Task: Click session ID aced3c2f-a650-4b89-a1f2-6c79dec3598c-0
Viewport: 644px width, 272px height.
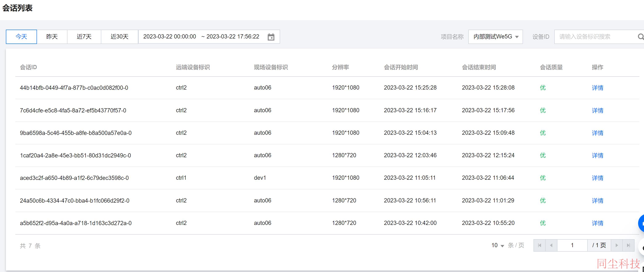Action: pyautogui.click(x=74, y=178)
